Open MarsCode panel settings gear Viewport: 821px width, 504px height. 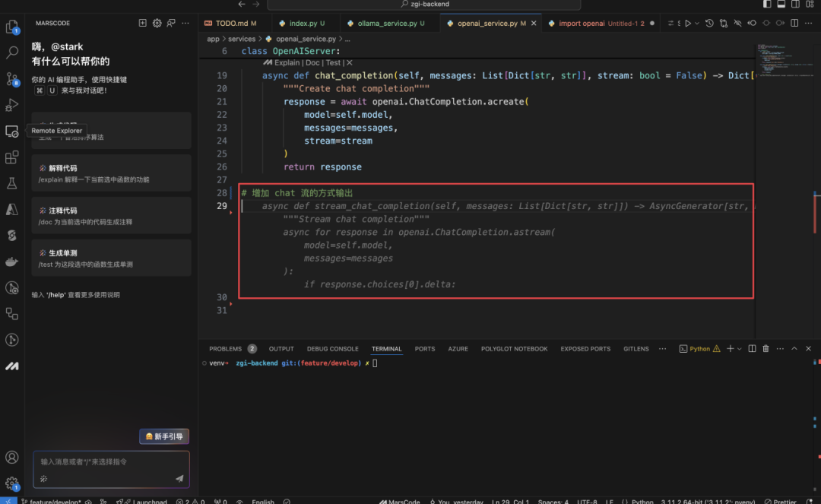pyautogui.click(x=157, y=23)
